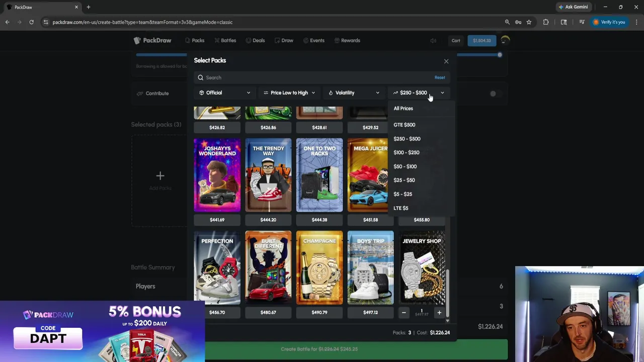
Task: Click the $480.67 price label
Action: (x=268, y=312)
